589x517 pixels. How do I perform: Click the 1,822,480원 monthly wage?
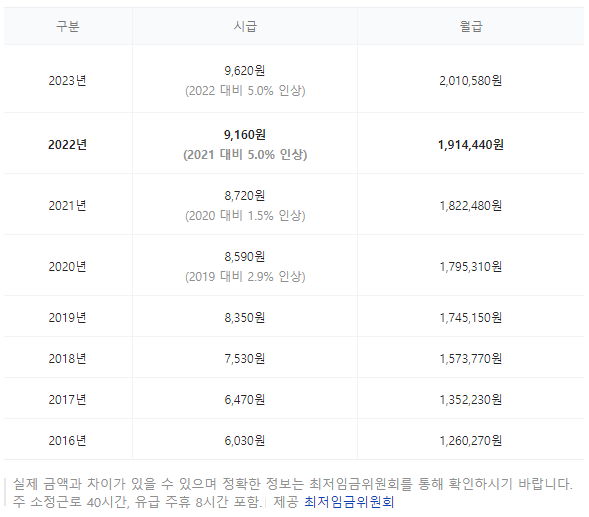(471, 206)
